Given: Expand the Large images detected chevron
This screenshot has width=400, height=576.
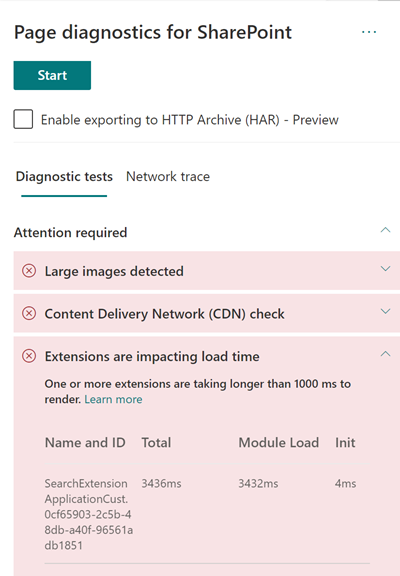Looking at the screenshot, I should 385,269.
